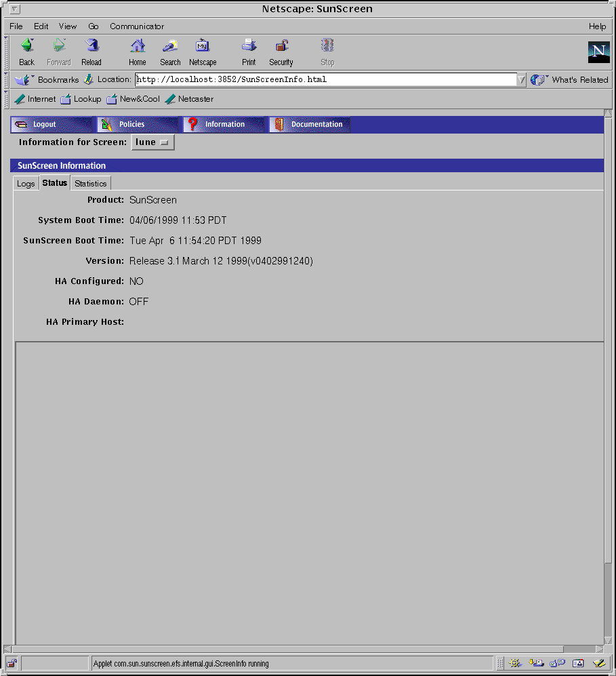616x676 pixels.
Task: Click the vertical scrollbar down arrow
Action: [608, 640]
